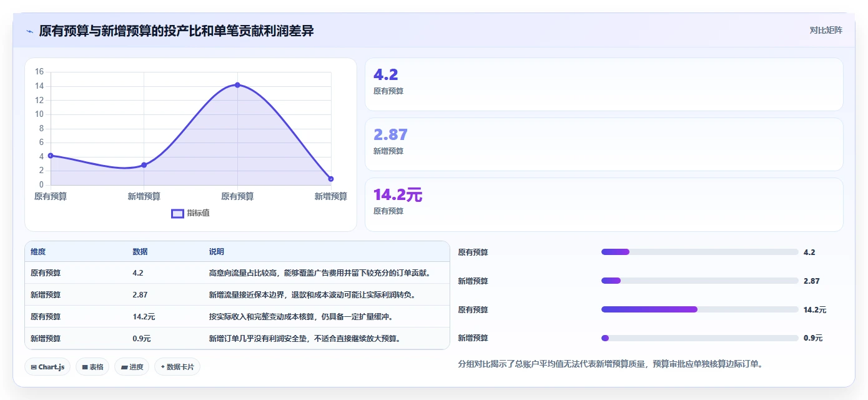
Task: Click the progress bar valued 2.87
Action: (699, 281)
